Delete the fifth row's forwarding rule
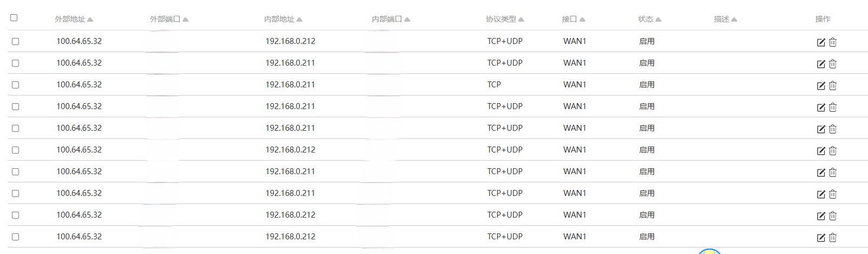Screen dimensions: 868x254 pos(833,129)
